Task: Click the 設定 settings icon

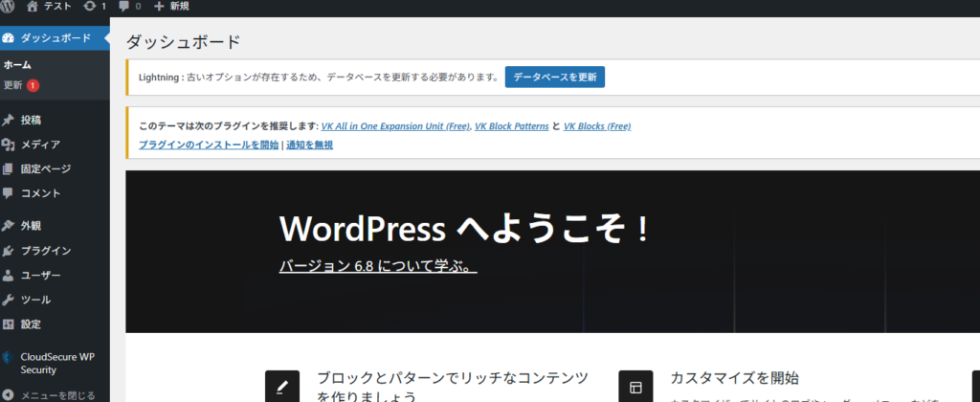Action: click(x=8, y=324)
